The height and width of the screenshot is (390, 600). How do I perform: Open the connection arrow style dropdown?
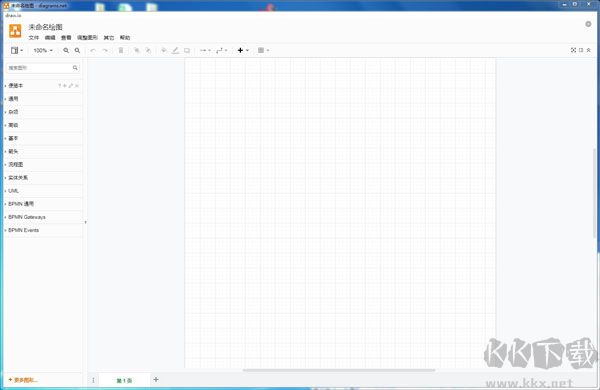(x=205, y=50)
